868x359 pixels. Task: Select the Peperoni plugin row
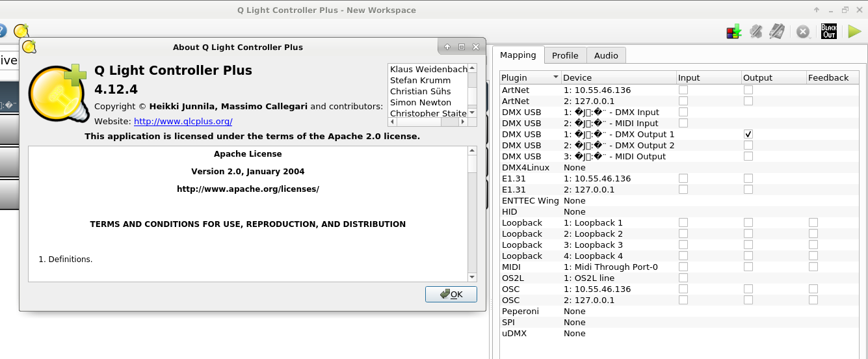coord(679,311)
